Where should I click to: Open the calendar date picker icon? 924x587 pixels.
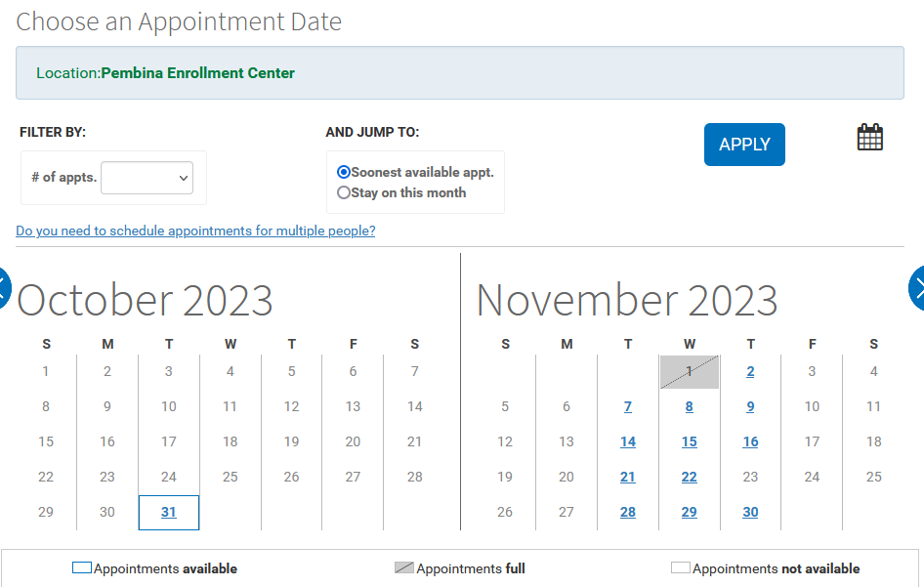[x=869, y=138]
